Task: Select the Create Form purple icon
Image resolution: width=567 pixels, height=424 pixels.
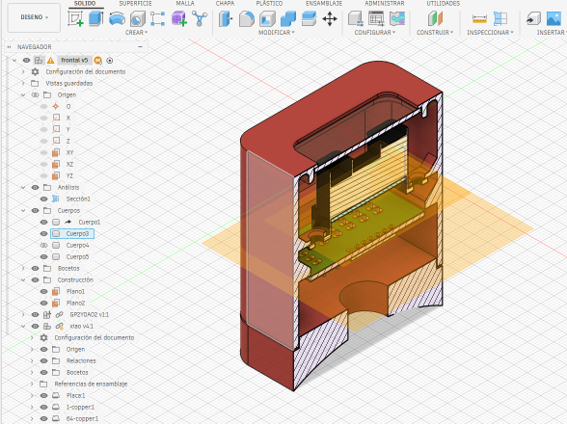Action: 179,19
